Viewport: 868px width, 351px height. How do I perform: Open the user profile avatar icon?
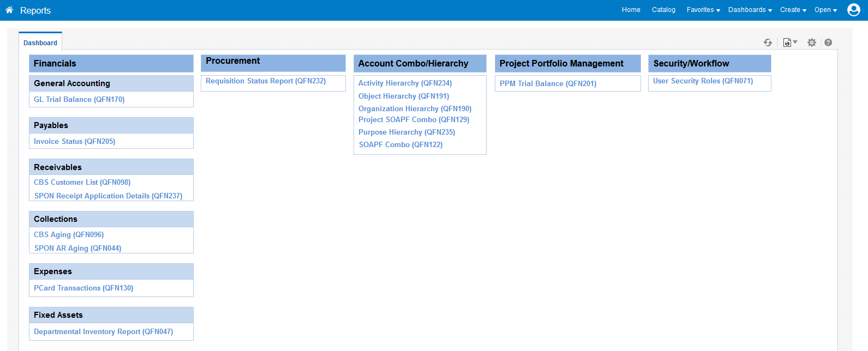pos(853,10)
